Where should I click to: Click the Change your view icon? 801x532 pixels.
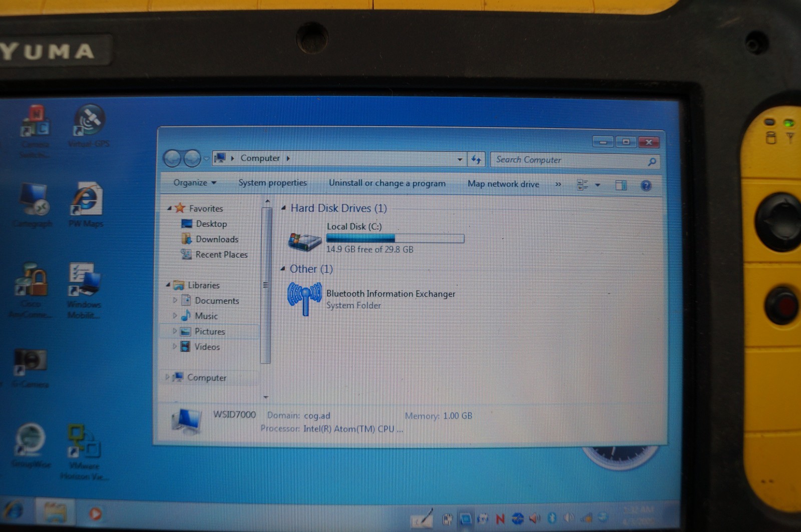[x=582, y=185]
